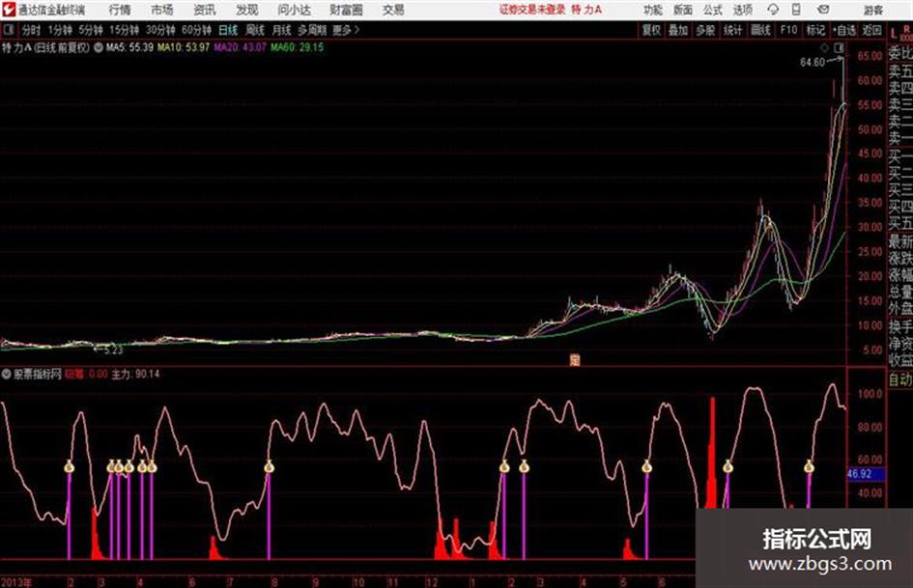Toggle the side panel icon above price axis
Screen dimensions: 913x588
pos(839,47)
